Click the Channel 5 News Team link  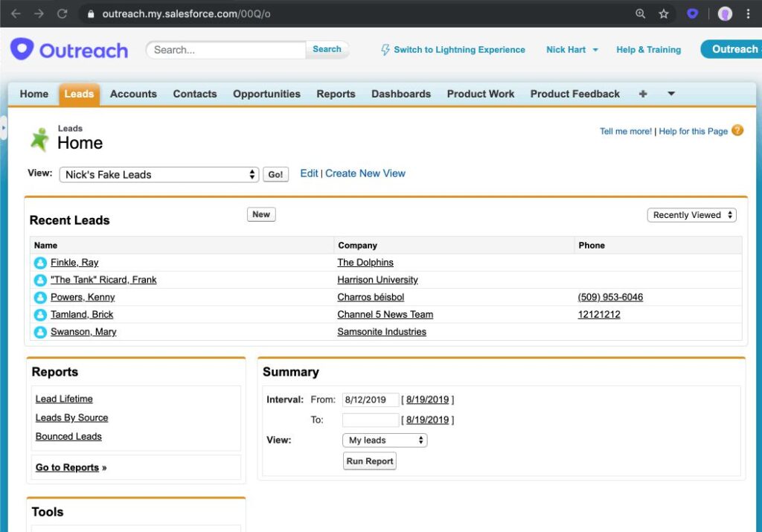tap(385, 314)
